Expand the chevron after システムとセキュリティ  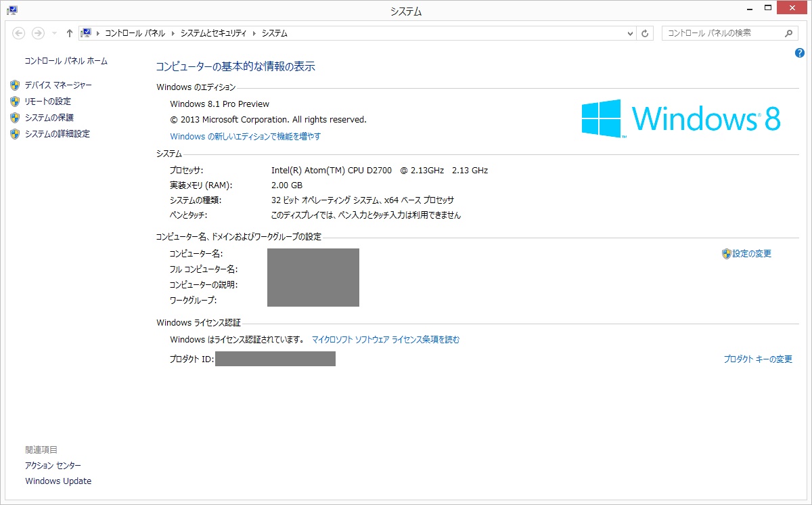click(x=255, y=33)
